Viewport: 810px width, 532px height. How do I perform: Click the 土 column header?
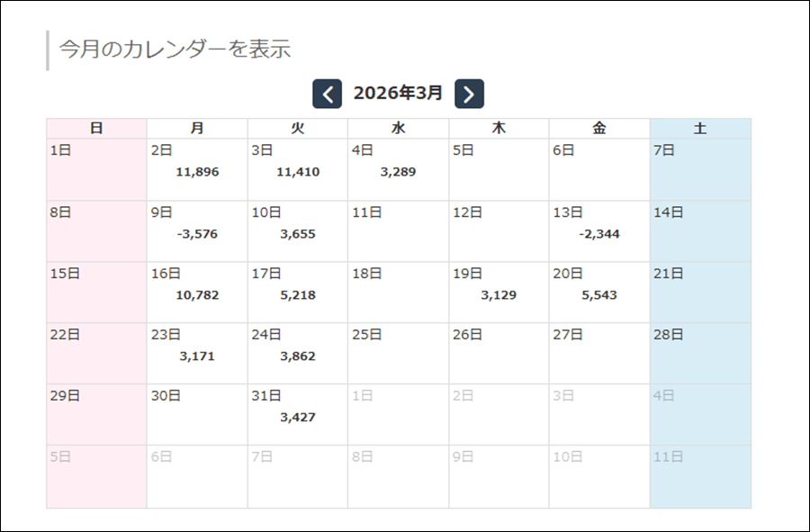point(700,129)
